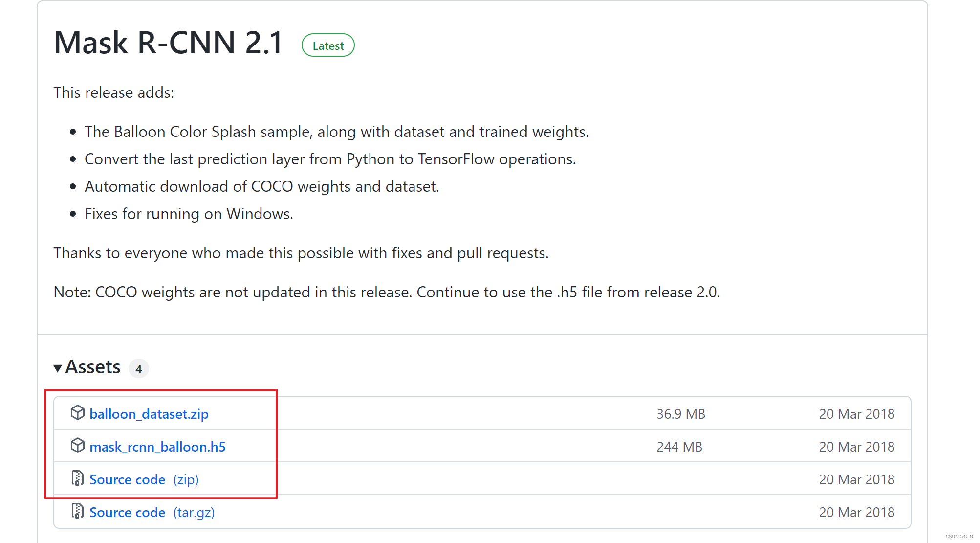This screenshot has height=543, width=980.
Task: Download the mask_rcnn_balloon.h5 weights file
Action: tap(157, 447)
